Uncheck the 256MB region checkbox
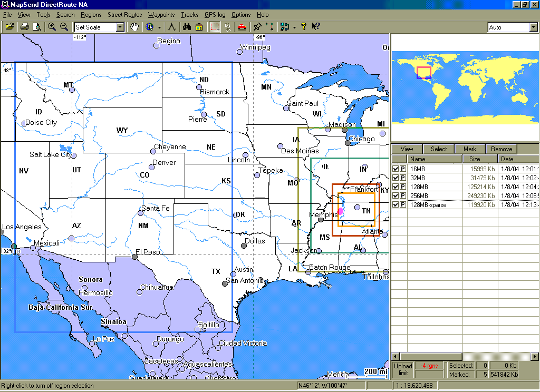The width and height of the screenshot is (540, 392). point(396,196)
